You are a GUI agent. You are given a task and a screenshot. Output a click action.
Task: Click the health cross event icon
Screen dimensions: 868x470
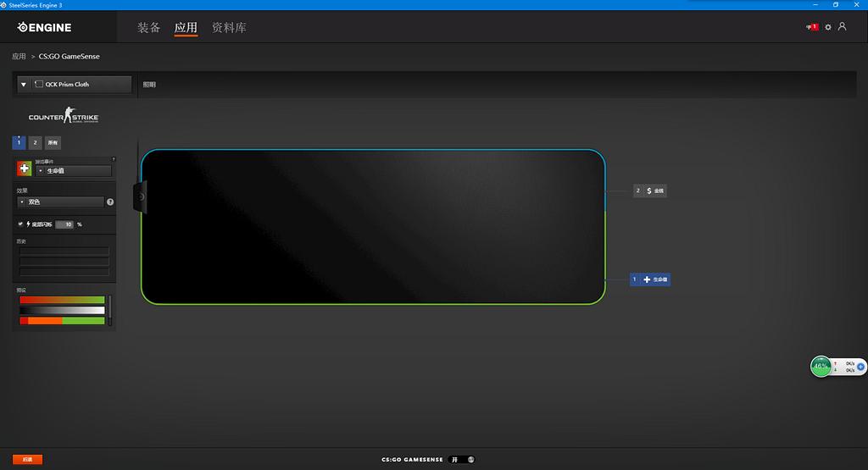tap(24, 169)
